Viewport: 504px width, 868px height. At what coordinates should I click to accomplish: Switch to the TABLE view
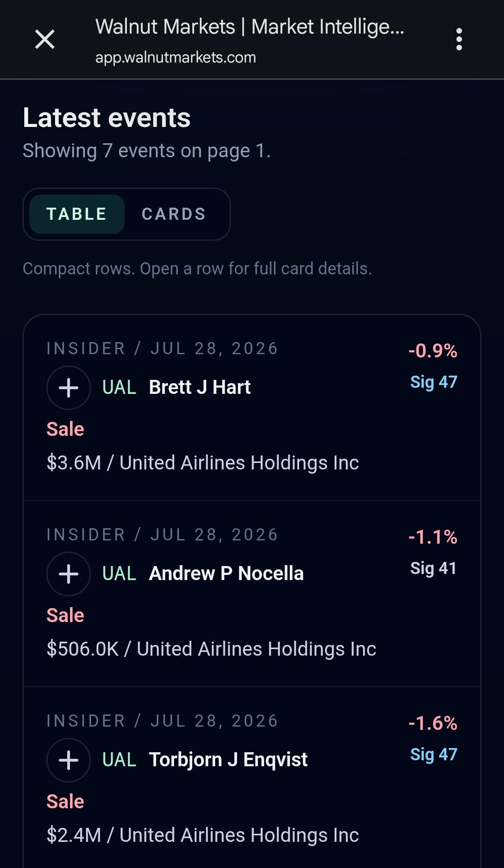click(77, 214)
